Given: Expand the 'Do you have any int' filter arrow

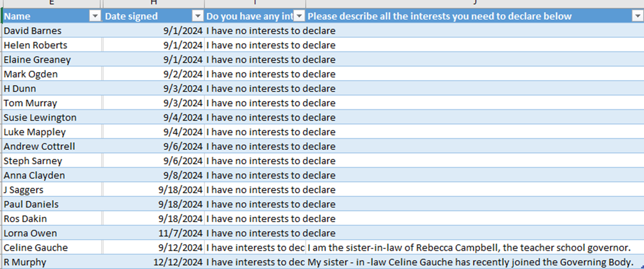Looking at the screenshot, I should coord(300,16).
